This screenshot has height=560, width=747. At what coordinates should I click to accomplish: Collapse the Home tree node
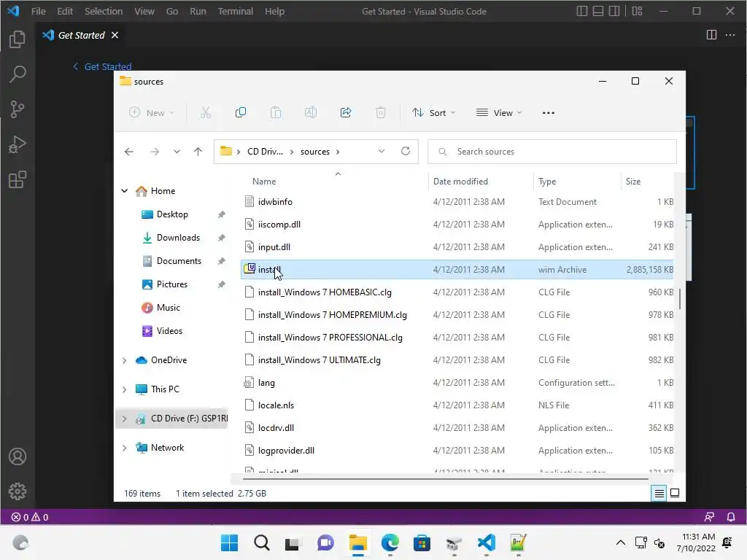(124, 191)
